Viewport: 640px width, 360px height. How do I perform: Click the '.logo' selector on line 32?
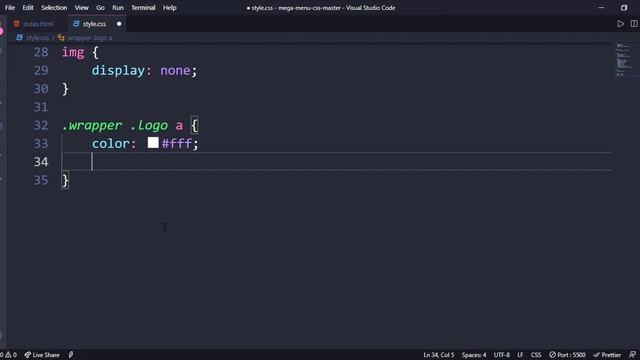149,126
